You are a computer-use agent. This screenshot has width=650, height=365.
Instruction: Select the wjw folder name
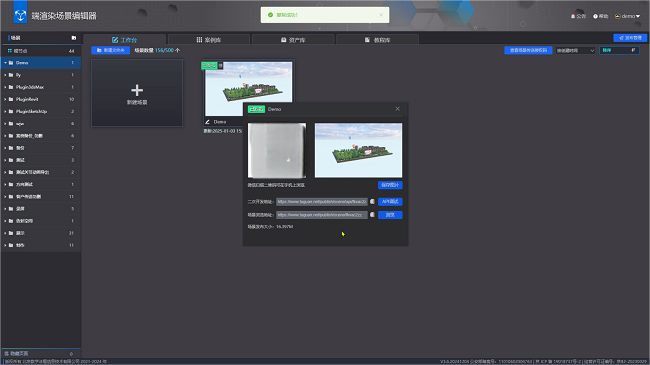tap(20, 124)
